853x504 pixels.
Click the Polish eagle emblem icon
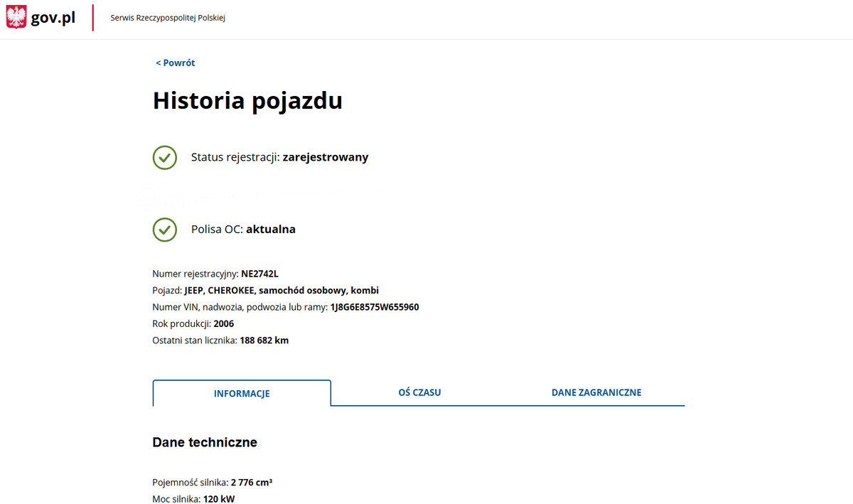click(x=16, y=17)
